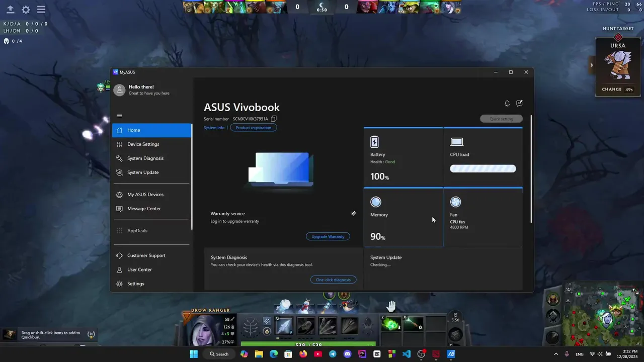The height and width of the screenshot is (362, 644).
Task: Open MyASUS Settings page
Action: tap(151, 284)
